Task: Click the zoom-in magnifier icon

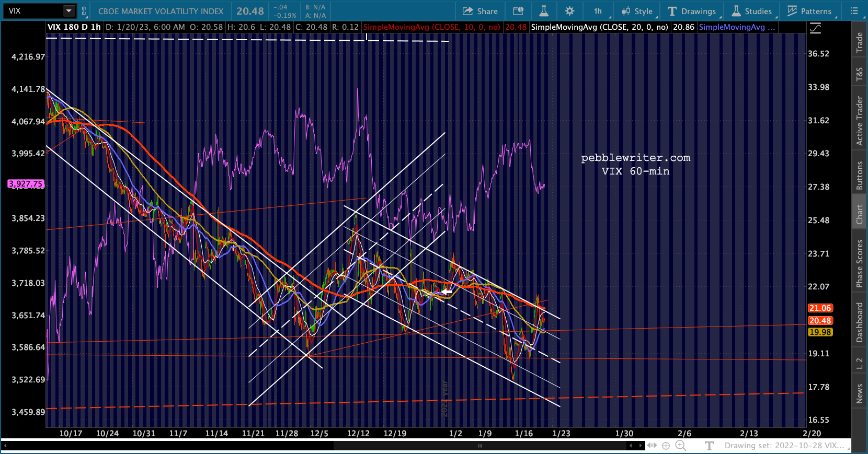Action: (x=680, y=446)
